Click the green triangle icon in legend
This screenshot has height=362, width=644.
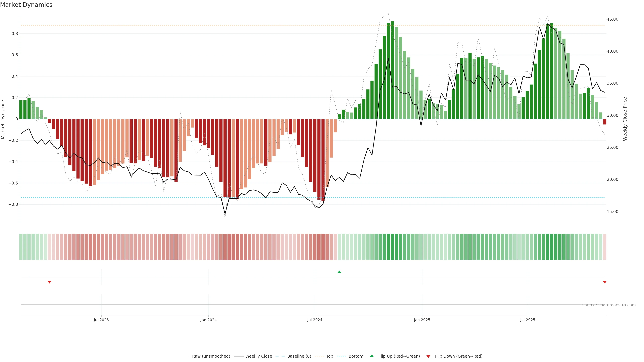point(372,356)
